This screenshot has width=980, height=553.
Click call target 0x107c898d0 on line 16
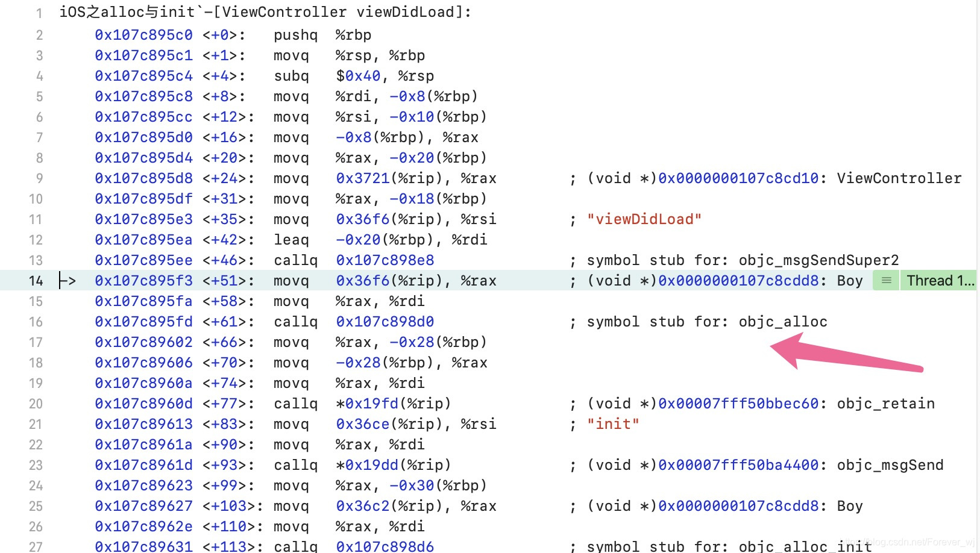click(385, 322)
